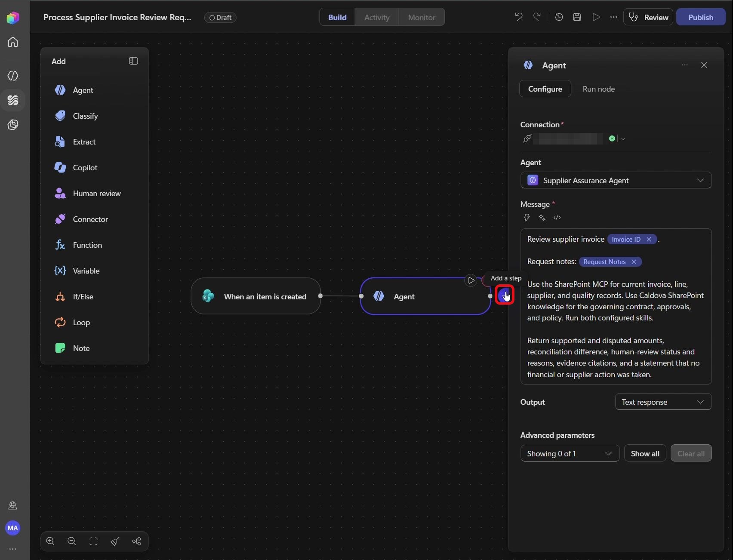Image resolution: width=733 pixels, height=560 pixels.
Task: Add a Variable node
Action: tap(95, 271)
